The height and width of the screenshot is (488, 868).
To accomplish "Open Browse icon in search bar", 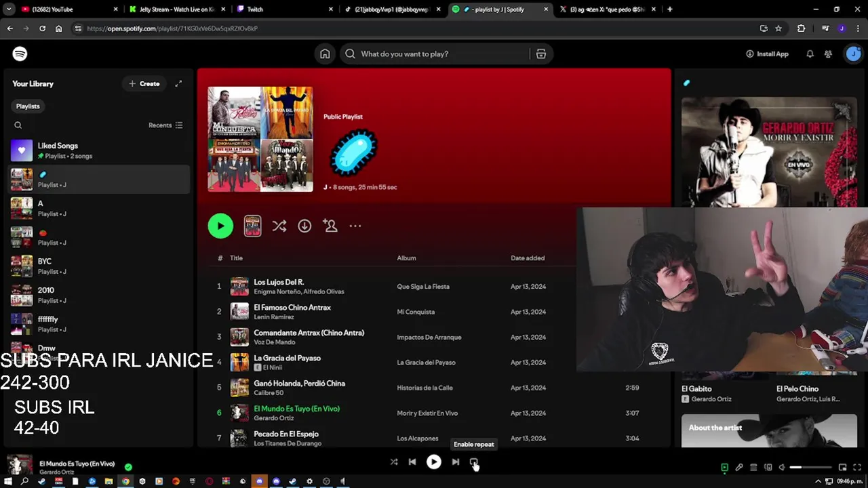I will pyautogui.click(x=541, y=54).
